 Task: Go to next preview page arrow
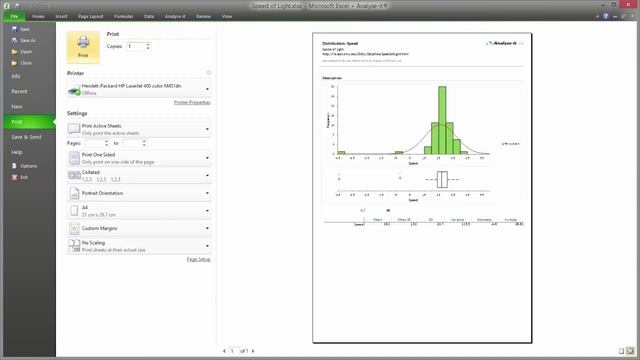(x=253, y=351)
